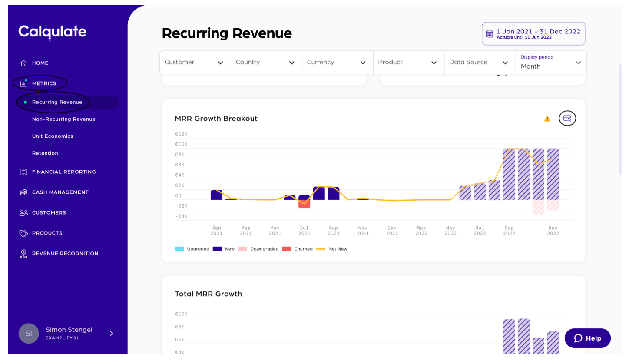629x364 pixels.
Task: Click the EXAMPLIFY.01 account label
Action: pos(63,338)
